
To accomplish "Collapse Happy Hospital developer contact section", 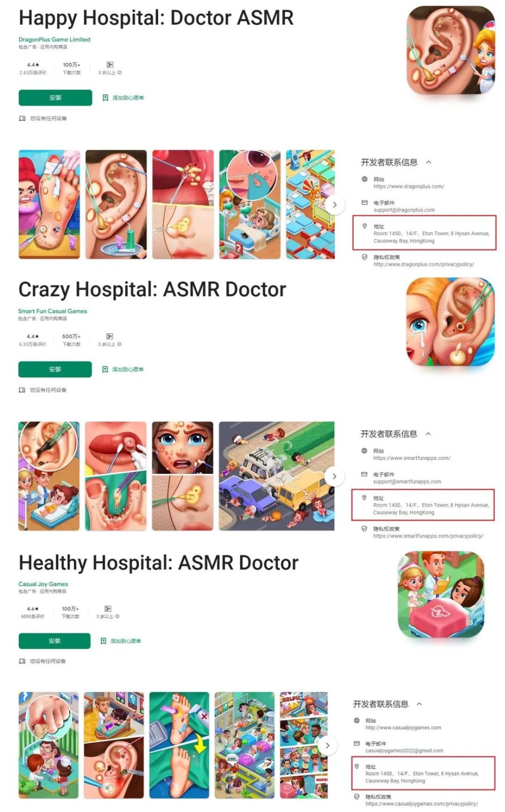I will (429, 162).
